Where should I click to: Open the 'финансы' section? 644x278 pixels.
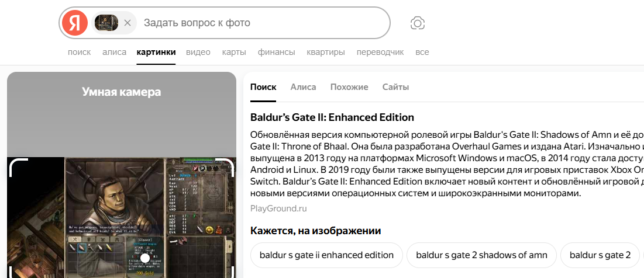[x=277, y=52]
